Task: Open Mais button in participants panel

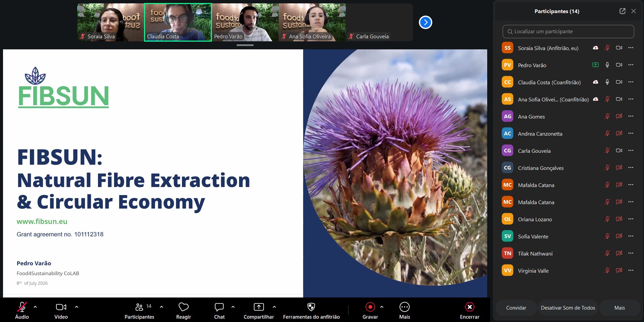Action: (619, 308)
